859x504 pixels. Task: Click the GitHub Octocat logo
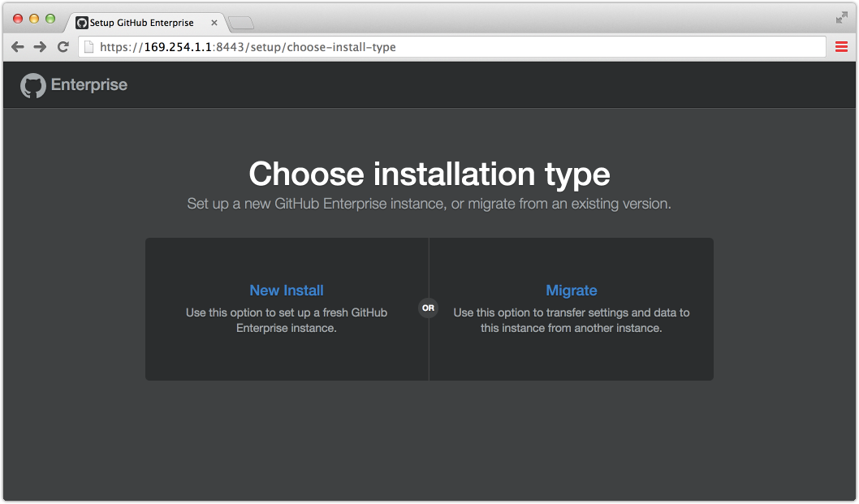[x=32, y=85]
